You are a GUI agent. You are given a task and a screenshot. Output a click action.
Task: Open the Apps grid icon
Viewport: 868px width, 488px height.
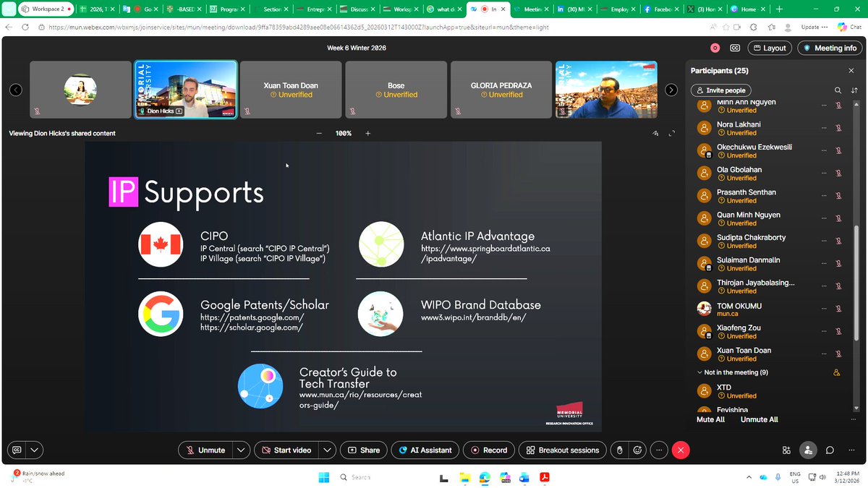(786, 450)
